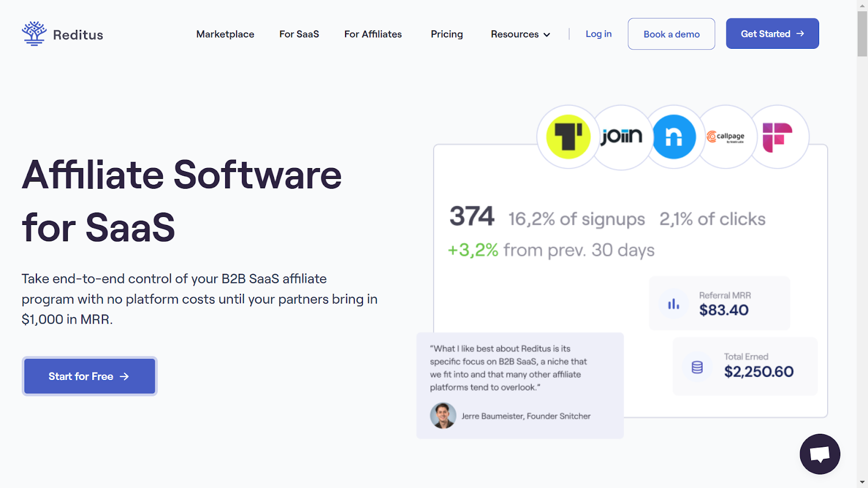
Task: Click the $83.40 Referral MRR value
Action: point(724,310)
